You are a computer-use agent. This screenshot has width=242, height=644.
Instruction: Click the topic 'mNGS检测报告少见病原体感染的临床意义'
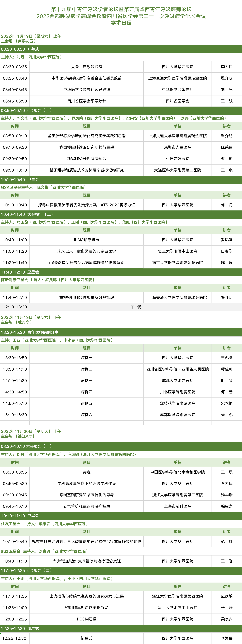tap(86, 263)
